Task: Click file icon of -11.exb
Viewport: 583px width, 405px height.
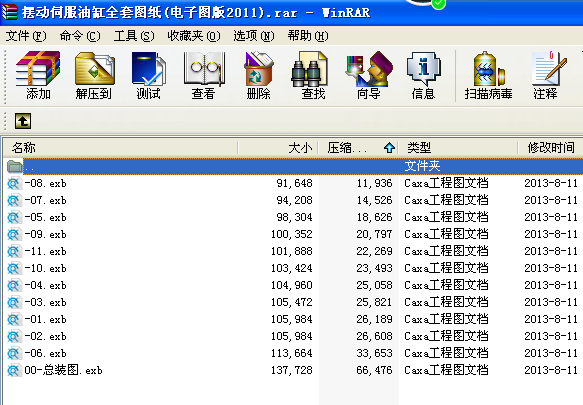Action: tap(14, 251)
